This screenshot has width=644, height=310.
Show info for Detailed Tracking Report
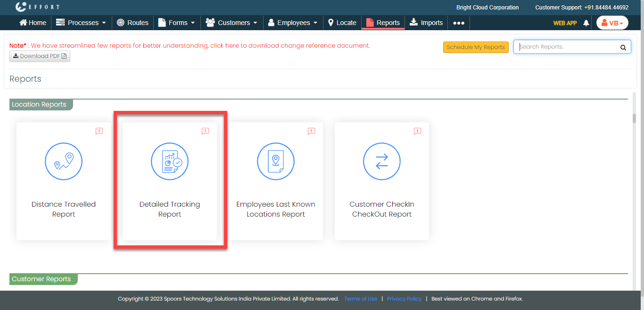tap(205, 131)
